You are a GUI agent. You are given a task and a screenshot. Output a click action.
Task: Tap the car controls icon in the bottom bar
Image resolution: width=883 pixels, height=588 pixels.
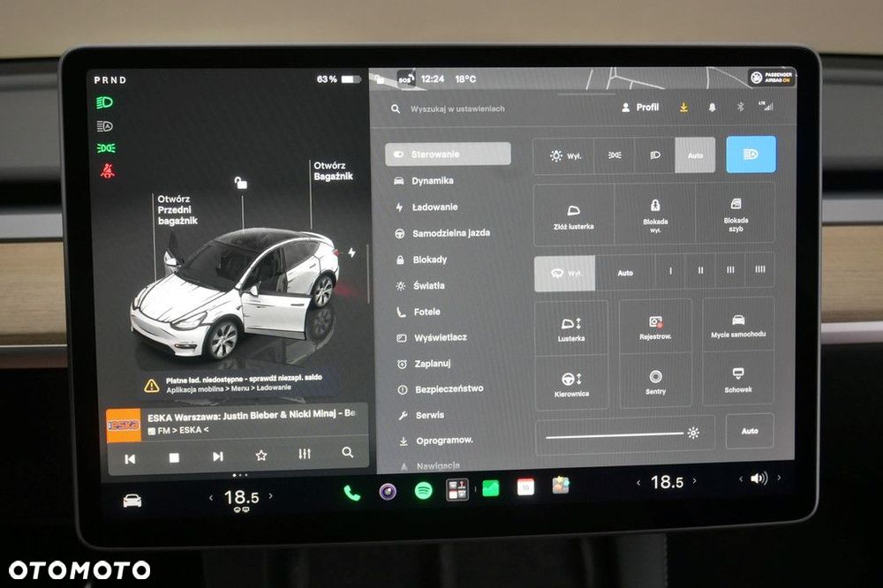point(132,501)
